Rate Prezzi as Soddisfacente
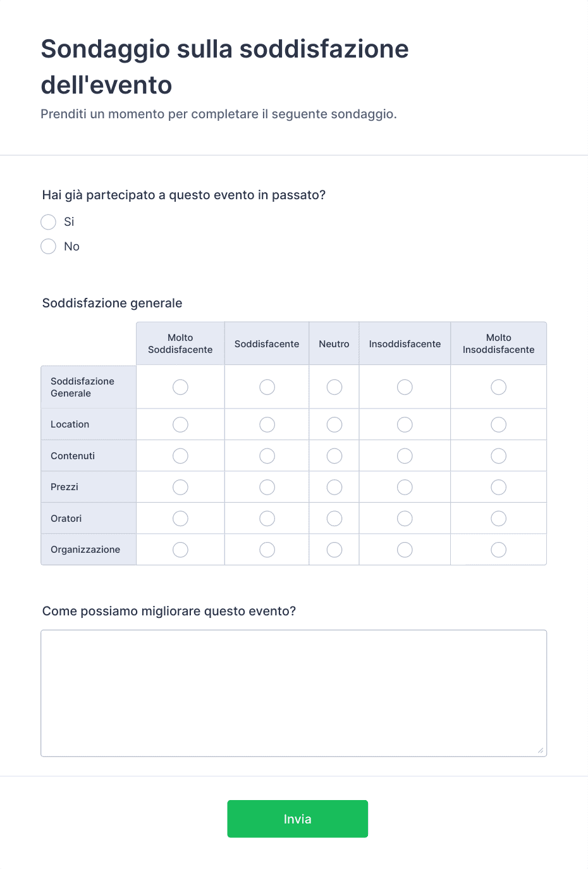This screenshot has width=588, height=869. [x=267, y=487]
